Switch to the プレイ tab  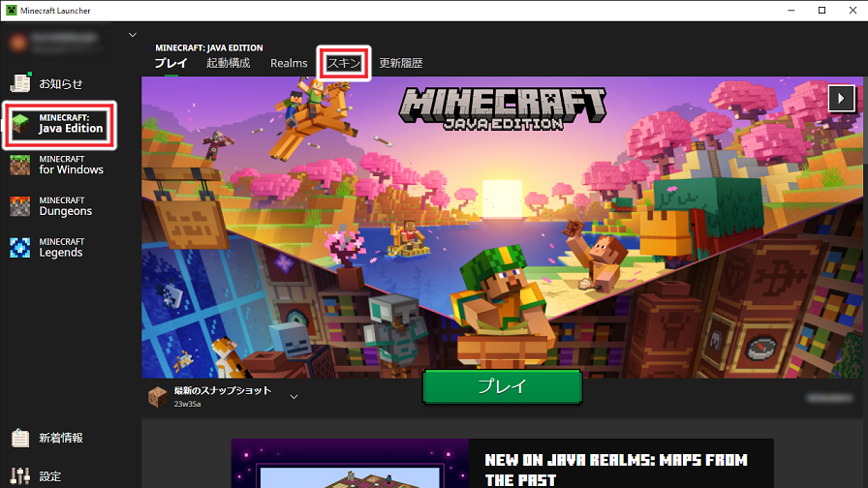[171, 63]
